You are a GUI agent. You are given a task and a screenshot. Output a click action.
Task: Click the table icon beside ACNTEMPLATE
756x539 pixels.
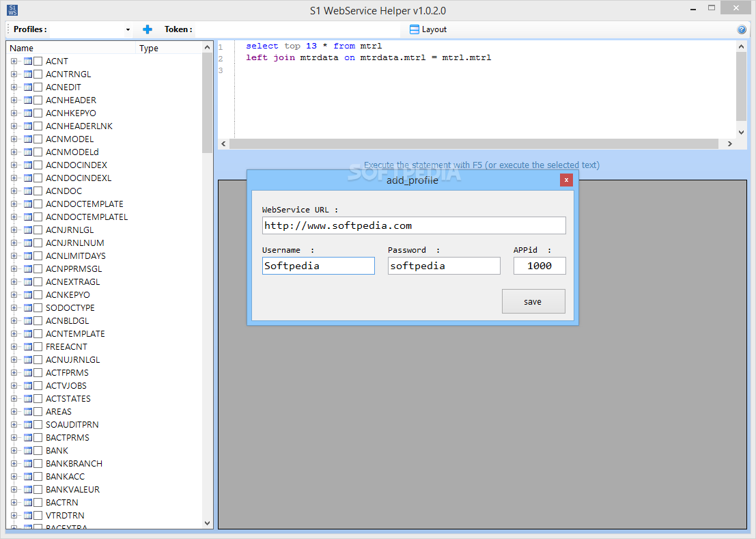28,333
